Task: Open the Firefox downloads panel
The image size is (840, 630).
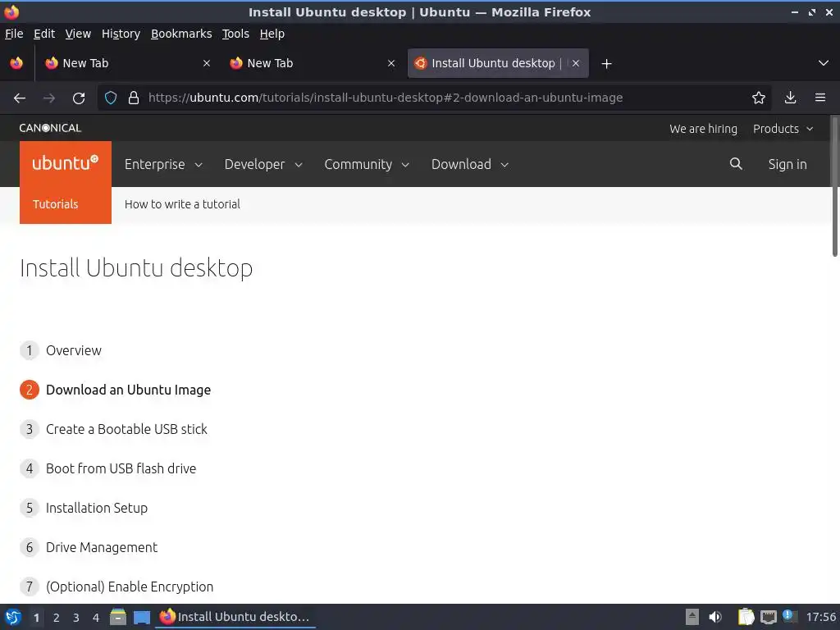Action: pyautogui.click(x=790, y=98)
